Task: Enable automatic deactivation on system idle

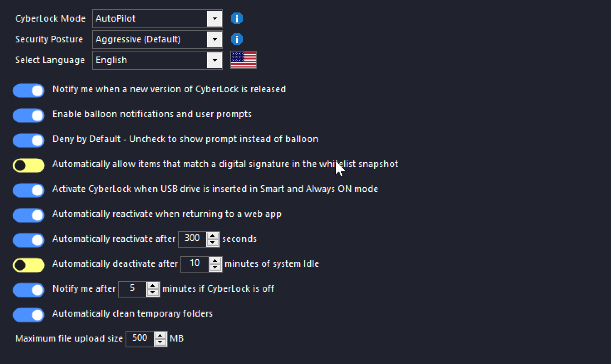Action: (29, 265)
